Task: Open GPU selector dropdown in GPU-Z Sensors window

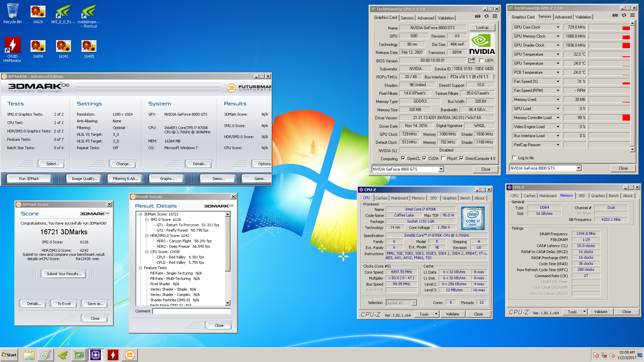Action: 579,168
